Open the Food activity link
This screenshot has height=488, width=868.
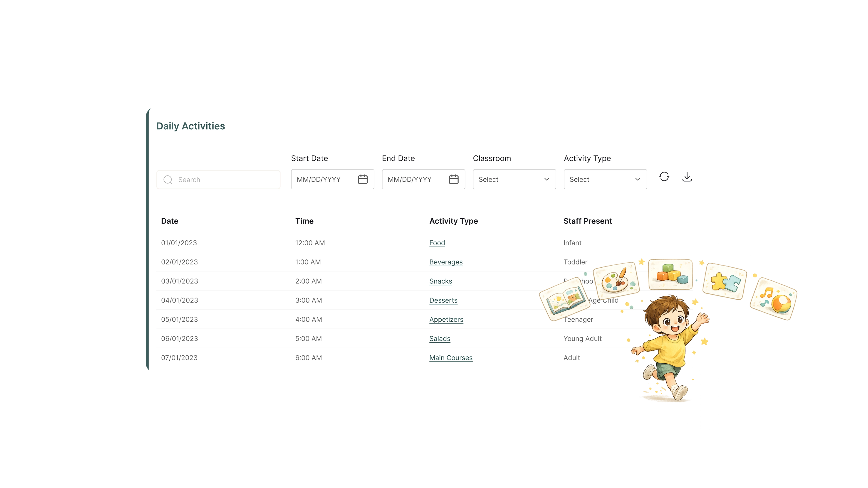click(x=437, y=243)
